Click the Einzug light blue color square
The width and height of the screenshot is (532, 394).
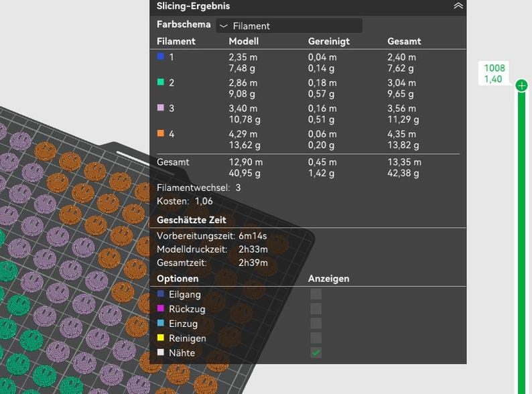coord(161,323)
